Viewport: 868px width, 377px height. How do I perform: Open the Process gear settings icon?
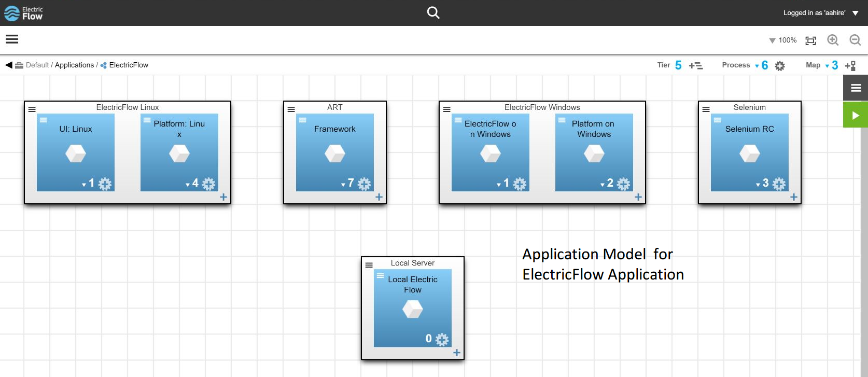780,66
